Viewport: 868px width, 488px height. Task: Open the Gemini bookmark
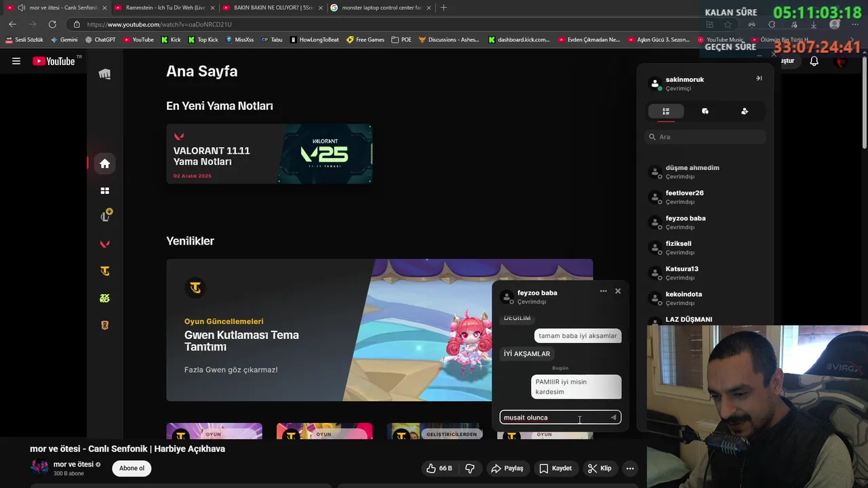tap(64, 40)
